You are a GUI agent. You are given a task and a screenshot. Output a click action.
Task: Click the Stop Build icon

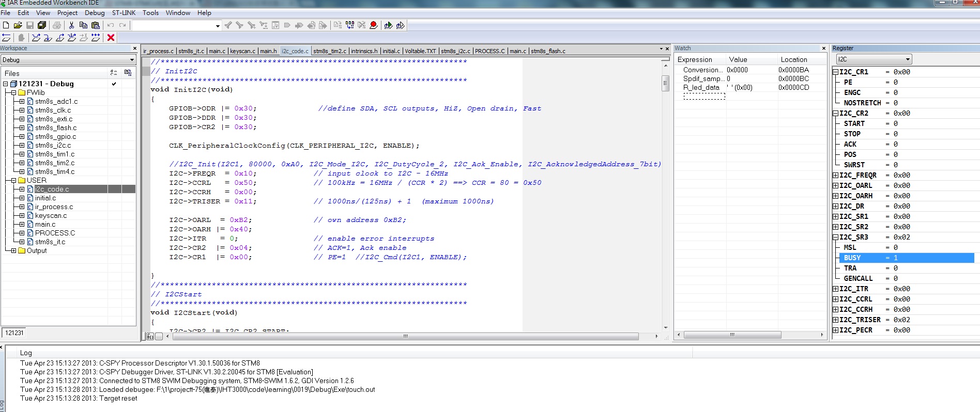[361, 25]
